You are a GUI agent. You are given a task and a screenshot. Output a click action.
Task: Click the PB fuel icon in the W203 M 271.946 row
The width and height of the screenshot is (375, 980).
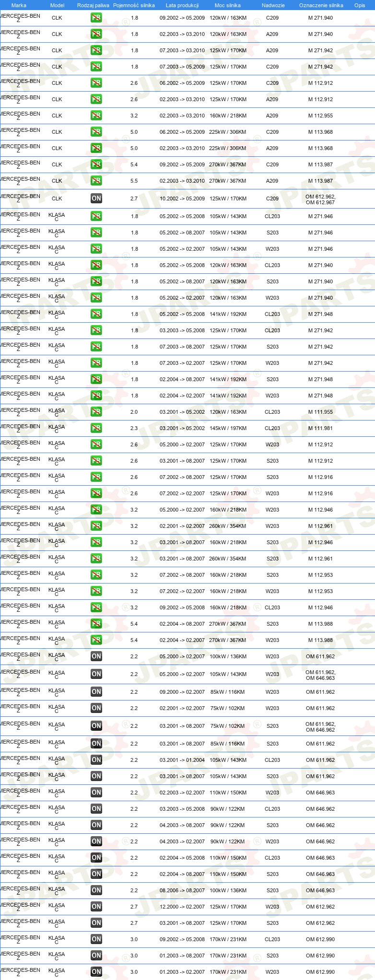pos(96,249)
